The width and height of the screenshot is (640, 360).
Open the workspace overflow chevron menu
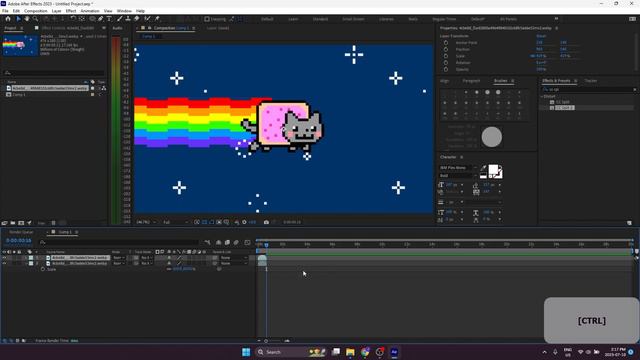pyautogui.click(x=556, y=19)
